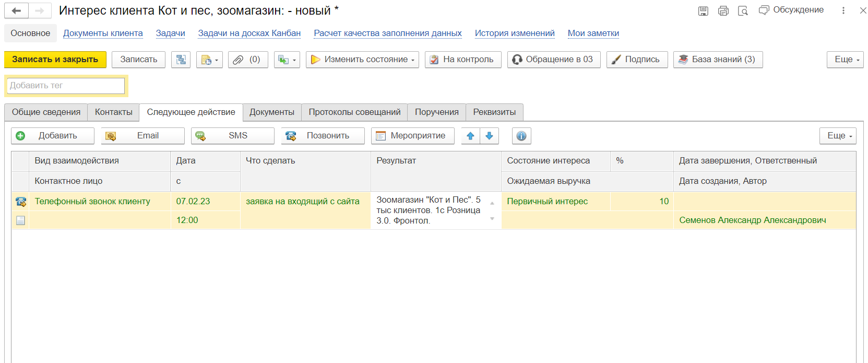Select Семенов Александр Александрович cell
This screenshot has height=363, width=868.
click(765, 220)
